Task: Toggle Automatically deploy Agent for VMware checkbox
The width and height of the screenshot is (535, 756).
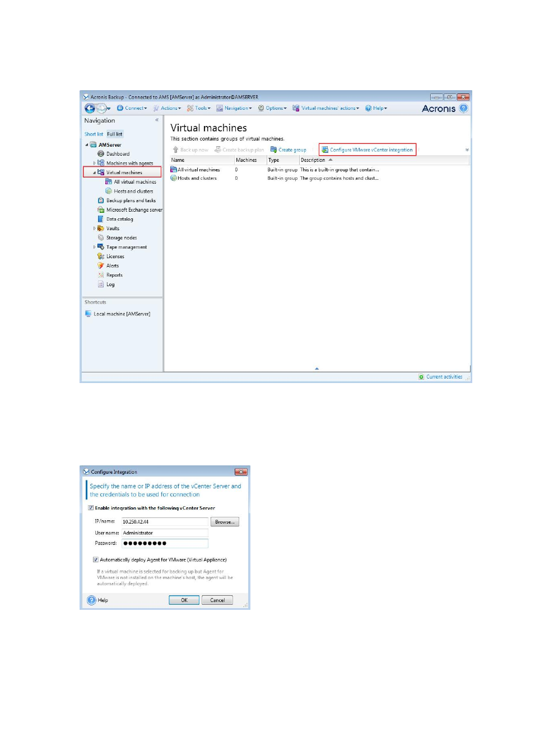Action: pos(96,559)
